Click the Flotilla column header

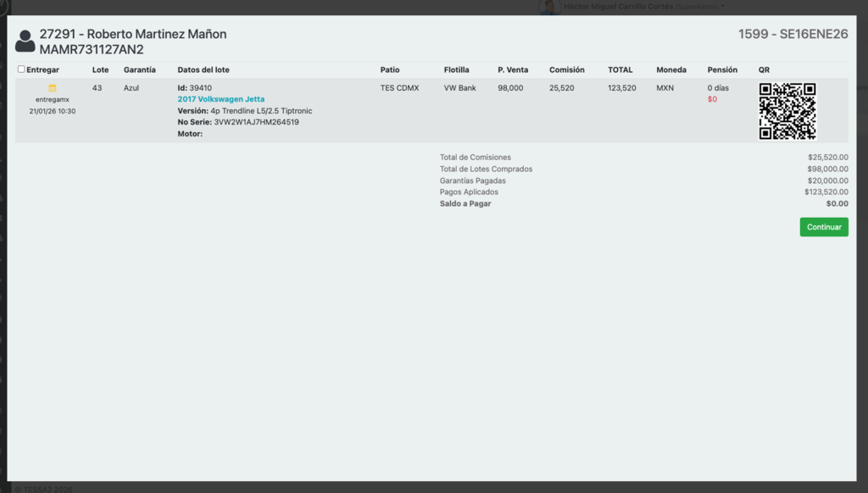(456, 69)
